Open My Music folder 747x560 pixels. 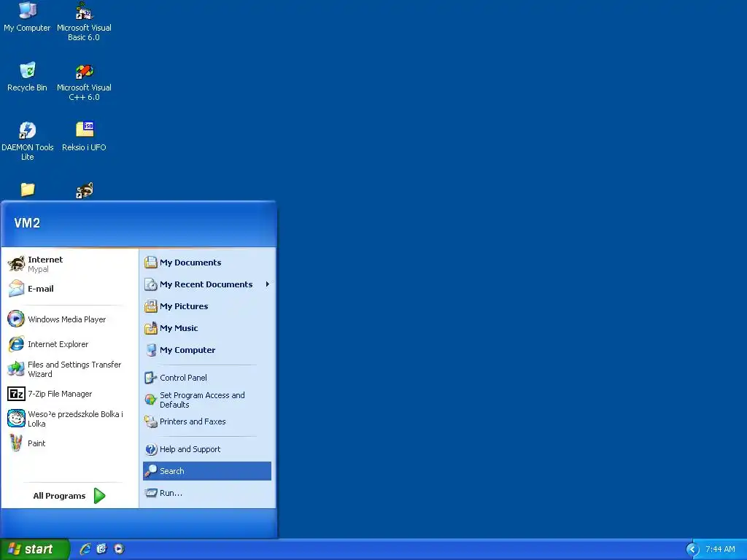tap(206, 328)
